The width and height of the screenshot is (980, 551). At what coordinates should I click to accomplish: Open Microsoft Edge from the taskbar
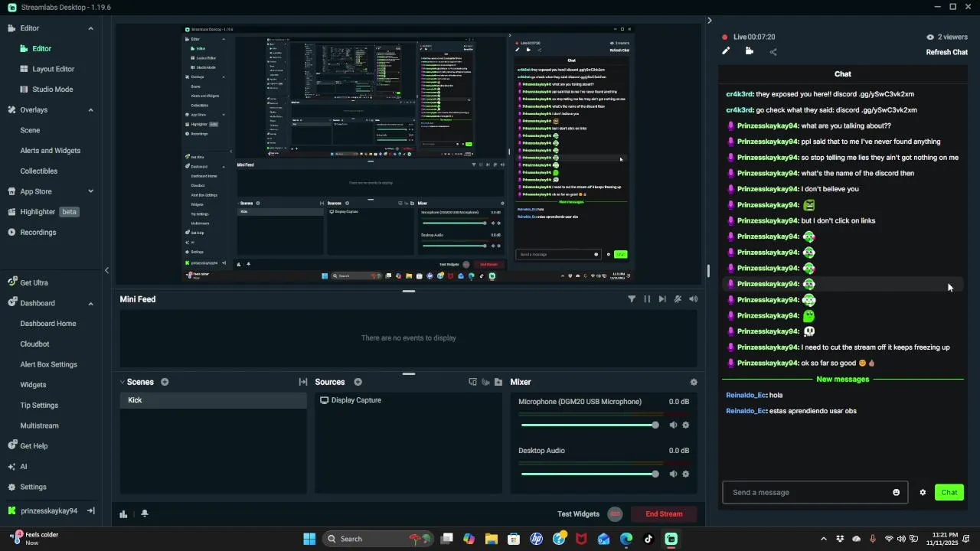626,539
